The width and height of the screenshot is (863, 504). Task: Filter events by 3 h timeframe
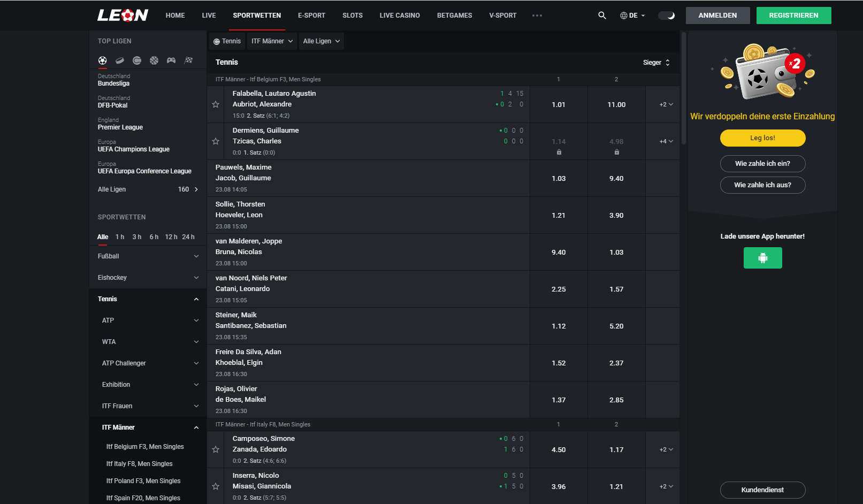click(137, 237)
